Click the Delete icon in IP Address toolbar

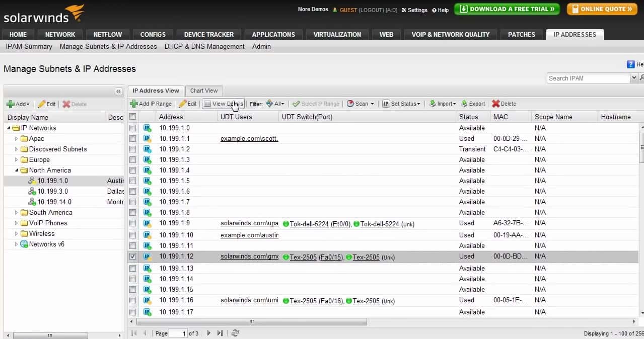503,104
